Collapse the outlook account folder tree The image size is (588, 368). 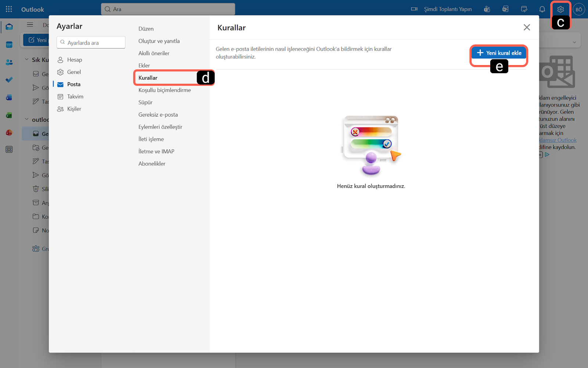[x=26, y=119]
